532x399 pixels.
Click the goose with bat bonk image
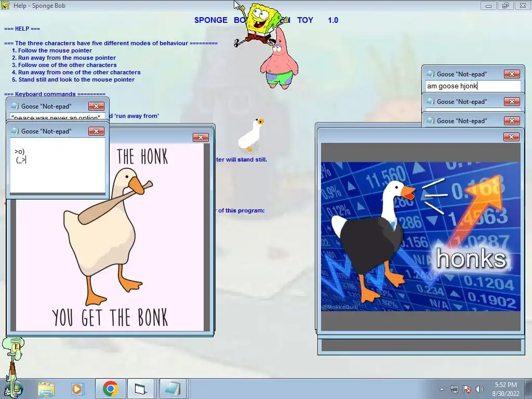(110, 237)
